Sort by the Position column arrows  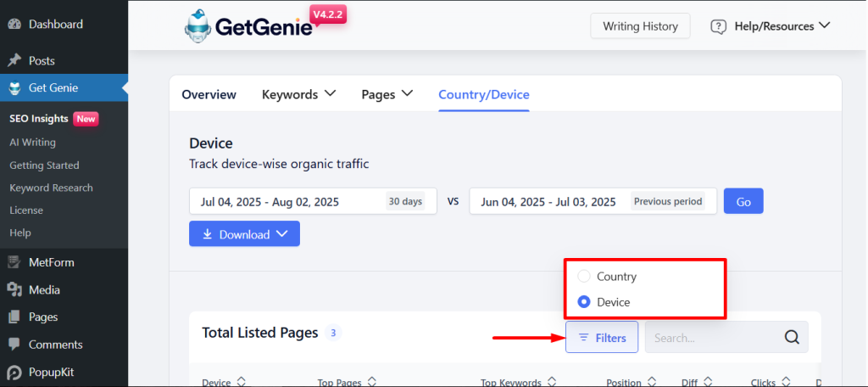(652, 381)
